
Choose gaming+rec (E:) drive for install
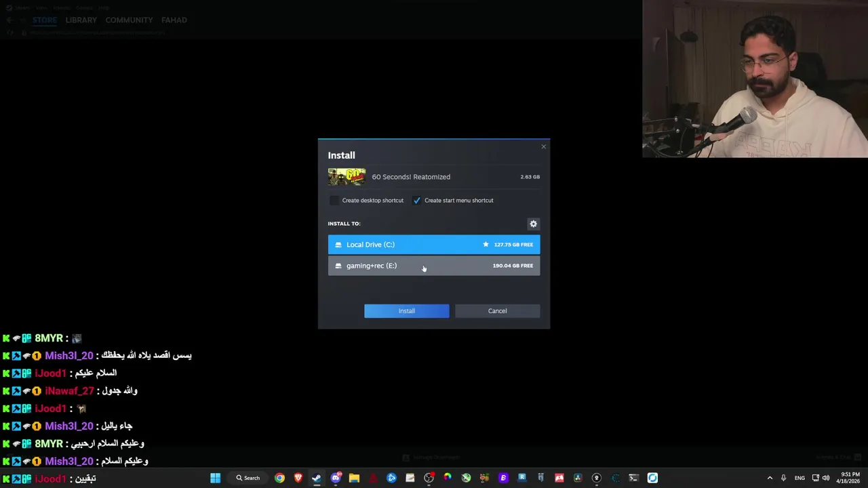434,266
